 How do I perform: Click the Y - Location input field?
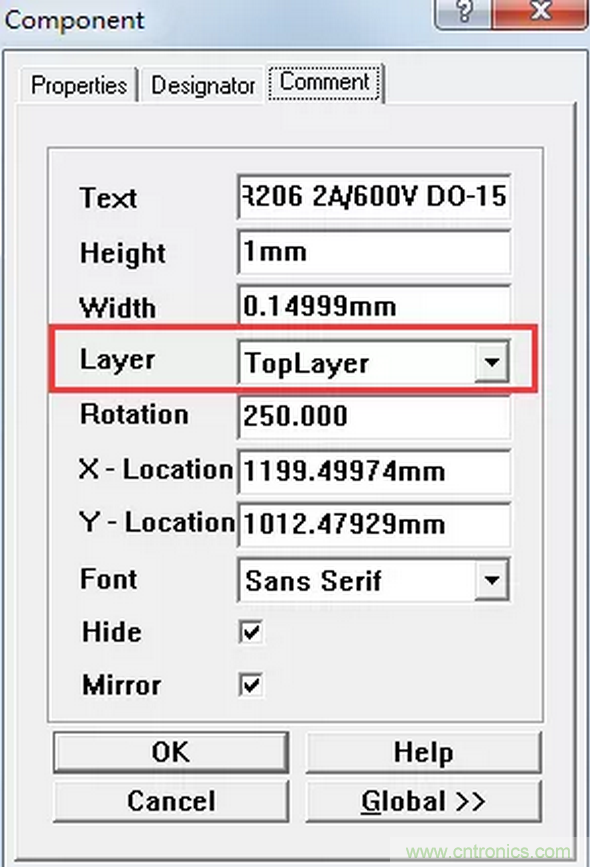[x=373, y=524]
